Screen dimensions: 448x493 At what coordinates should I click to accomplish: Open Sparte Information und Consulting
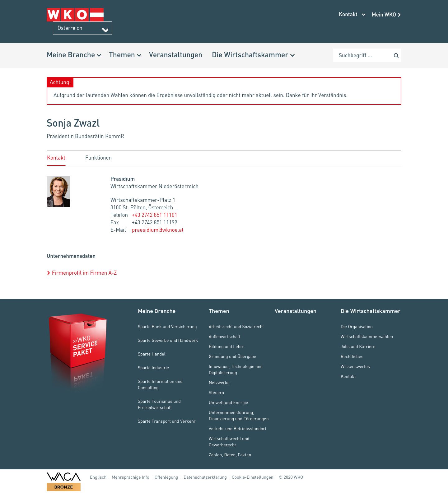tap(160, 384)
